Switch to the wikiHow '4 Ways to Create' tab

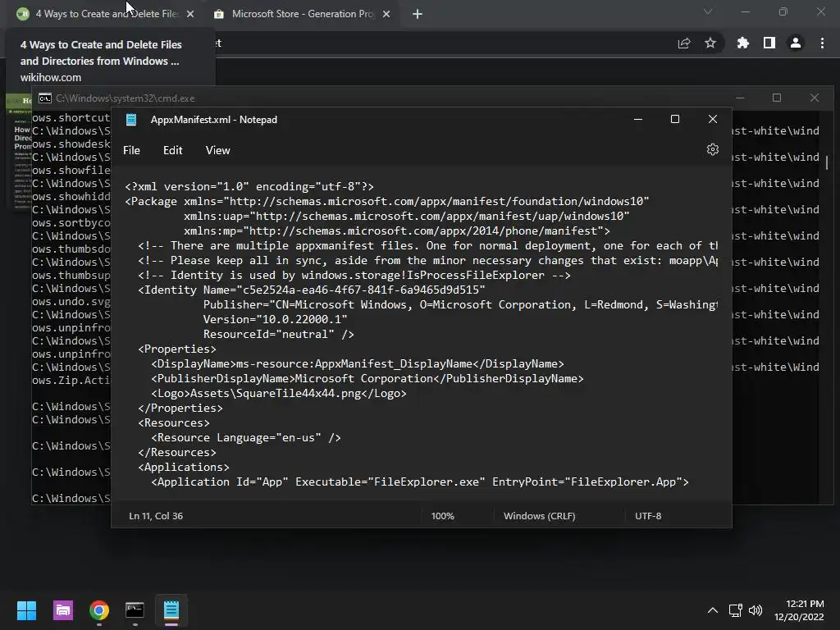tap(107, 14)
